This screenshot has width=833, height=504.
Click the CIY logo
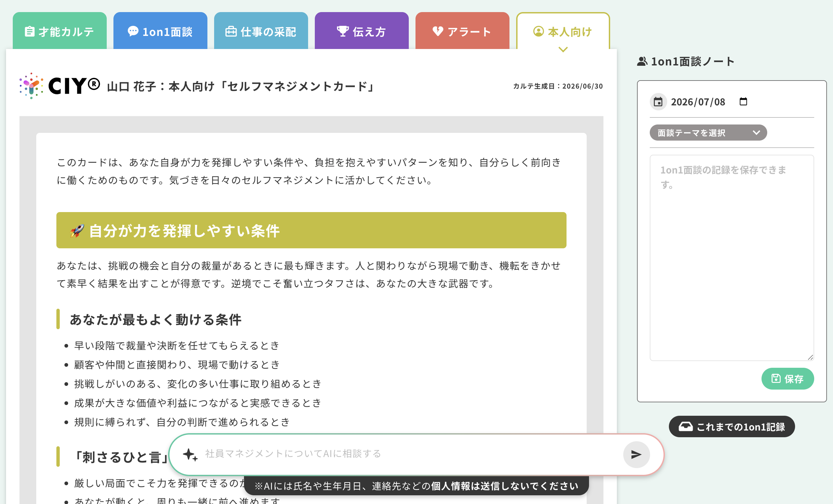pyautogui.click(x=59, y=86)
